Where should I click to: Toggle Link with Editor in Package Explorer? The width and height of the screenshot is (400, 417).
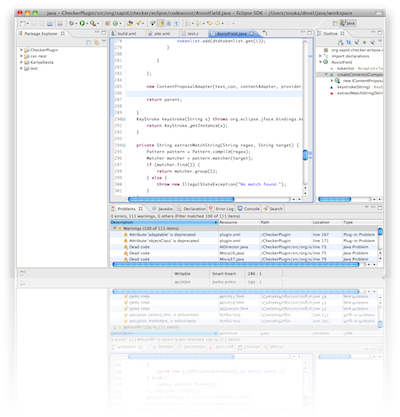pyautogui.click(x=96, y=42)
